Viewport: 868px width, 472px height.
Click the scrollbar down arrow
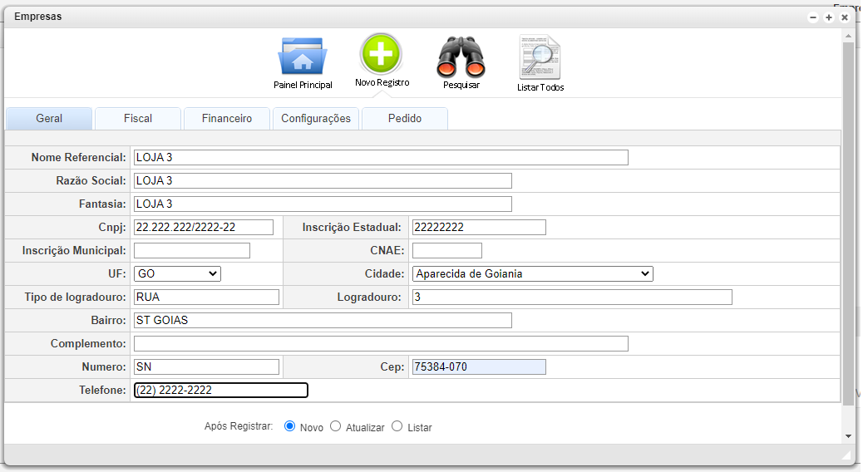coord(848,435)
